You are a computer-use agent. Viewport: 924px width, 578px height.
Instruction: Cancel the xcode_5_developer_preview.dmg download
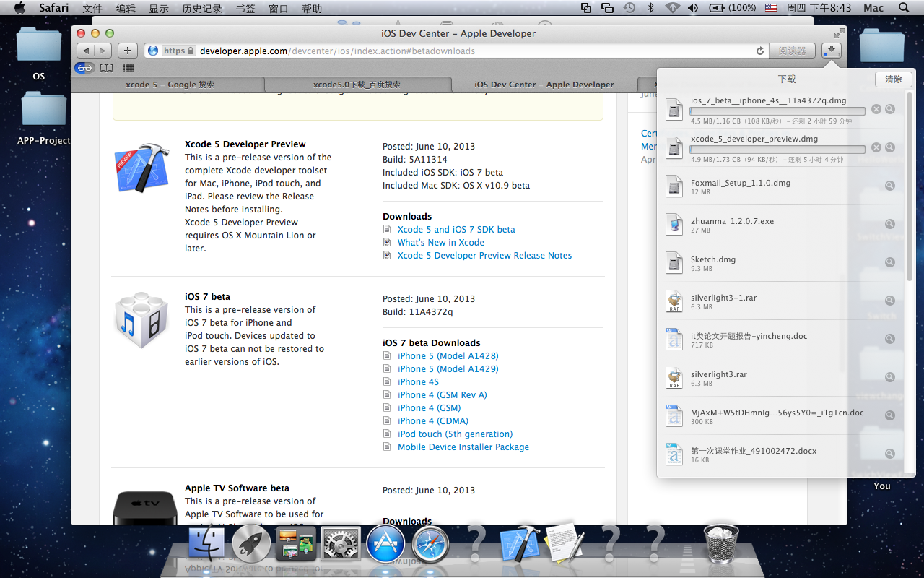pyautogui.click(x=876, y=147)
